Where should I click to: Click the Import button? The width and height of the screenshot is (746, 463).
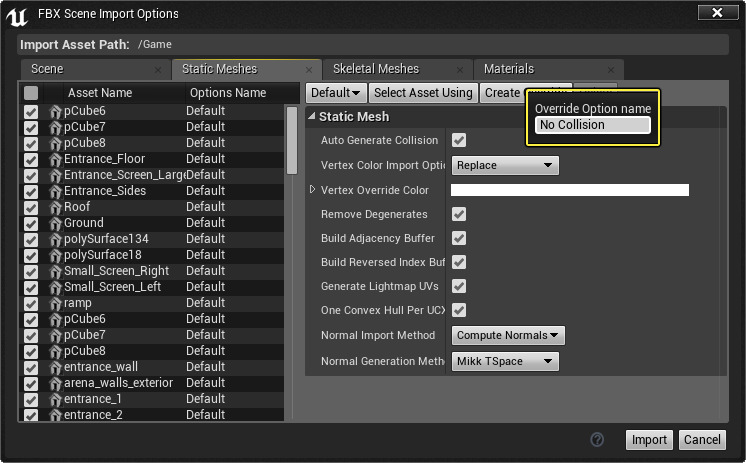tap(649, 440)
